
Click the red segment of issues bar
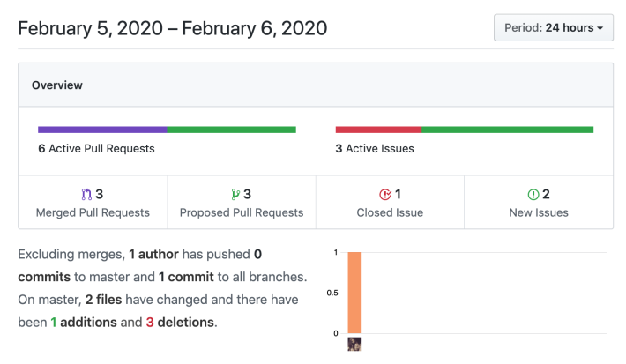coord(378,130)
